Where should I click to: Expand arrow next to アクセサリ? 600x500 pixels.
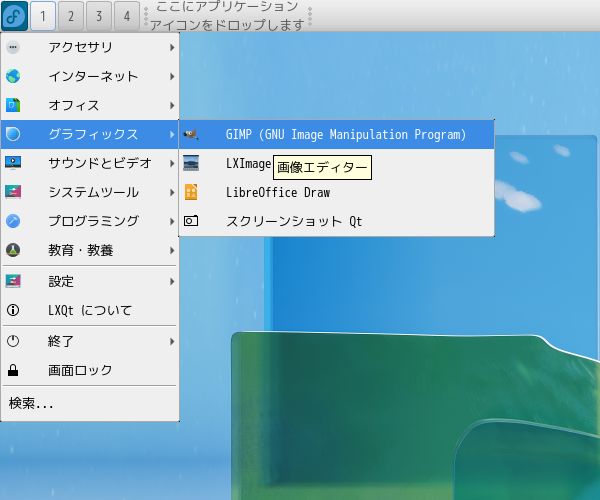[x=172, y=47]
